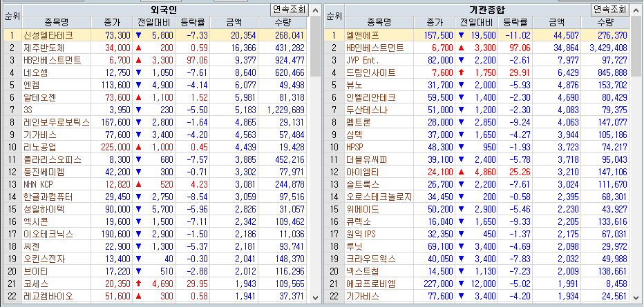
Task: Select 브이티 stock name
Action: 36,271
